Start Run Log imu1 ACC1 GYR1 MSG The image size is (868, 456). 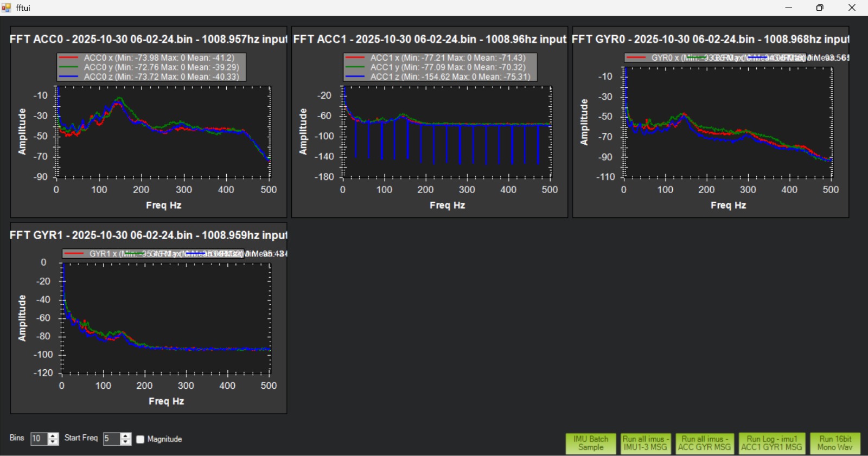tap(771, 443)
